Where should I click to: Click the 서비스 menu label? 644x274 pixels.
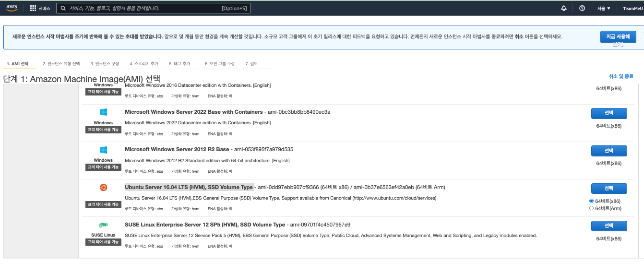44,8
